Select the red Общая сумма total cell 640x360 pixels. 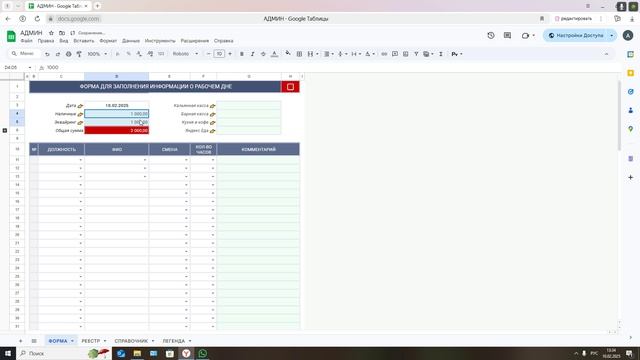[x=116, y=130]
